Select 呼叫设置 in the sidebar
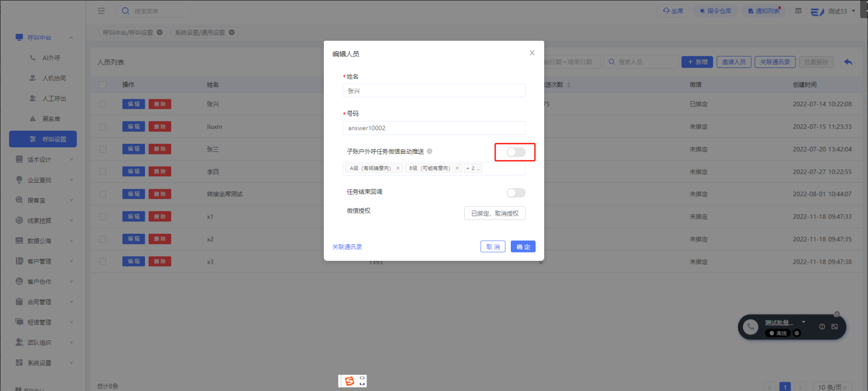868x391 pixels. click(43, 139)
